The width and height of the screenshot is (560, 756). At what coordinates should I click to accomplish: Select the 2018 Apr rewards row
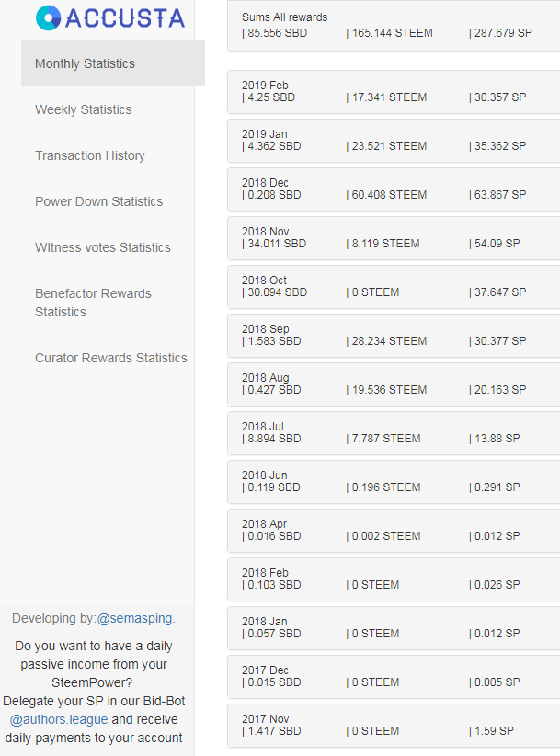[x=394, y=531]
